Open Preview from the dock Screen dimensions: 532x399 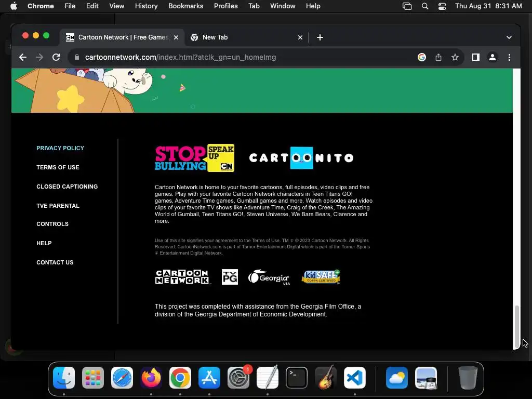(x=426, y=377)
